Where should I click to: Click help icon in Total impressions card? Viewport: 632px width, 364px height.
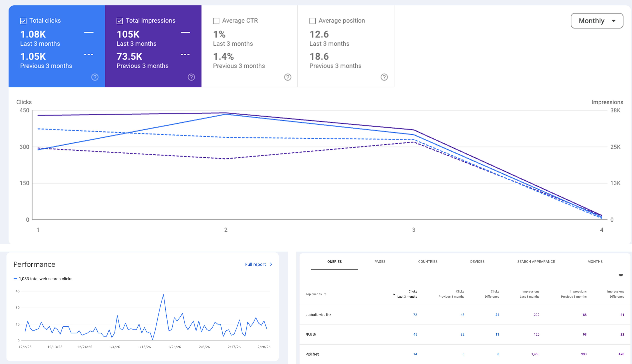point(191,77)
